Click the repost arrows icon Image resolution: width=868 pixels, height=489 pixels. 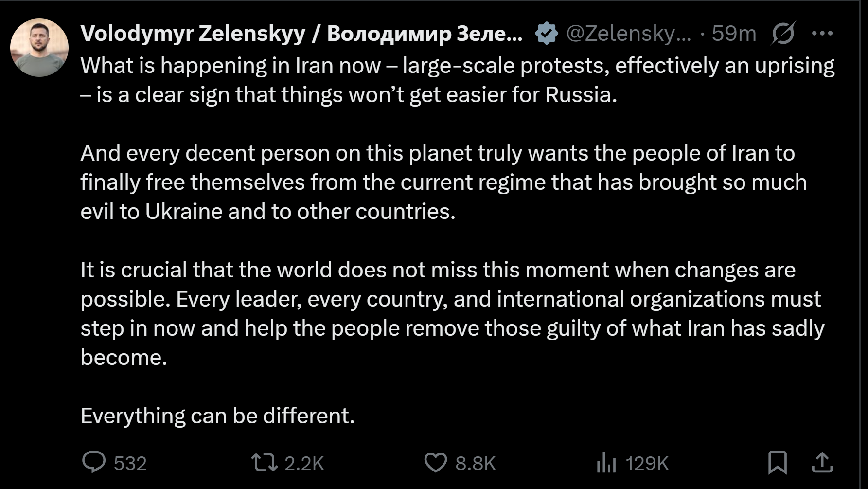pos(264,463)
